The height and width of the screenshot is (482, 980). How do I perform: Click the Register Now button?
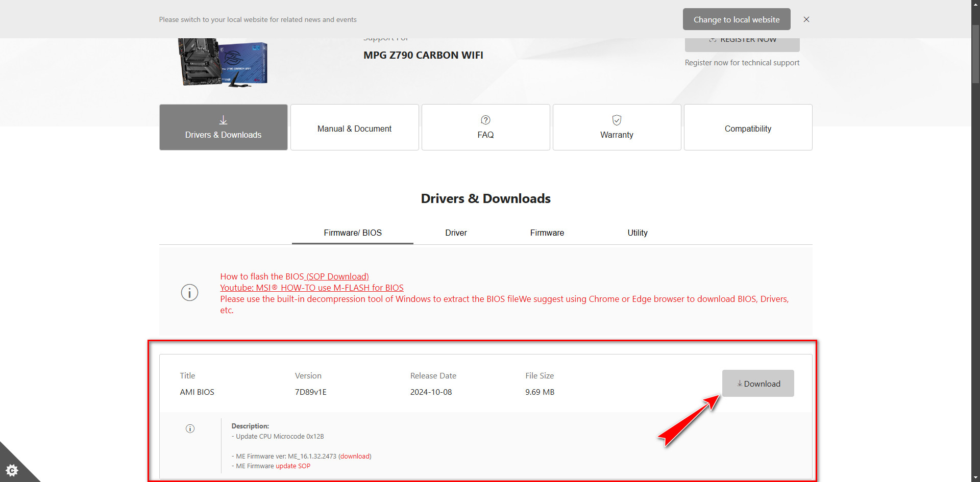click(742, 44)
